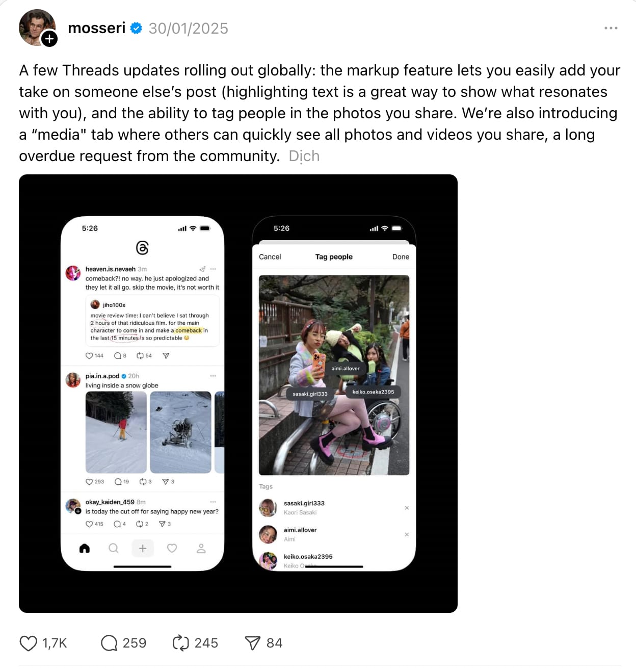Click the plus compose button in the phone's bottom bar
Screen dimensions: 636x672
click(143, 548)
